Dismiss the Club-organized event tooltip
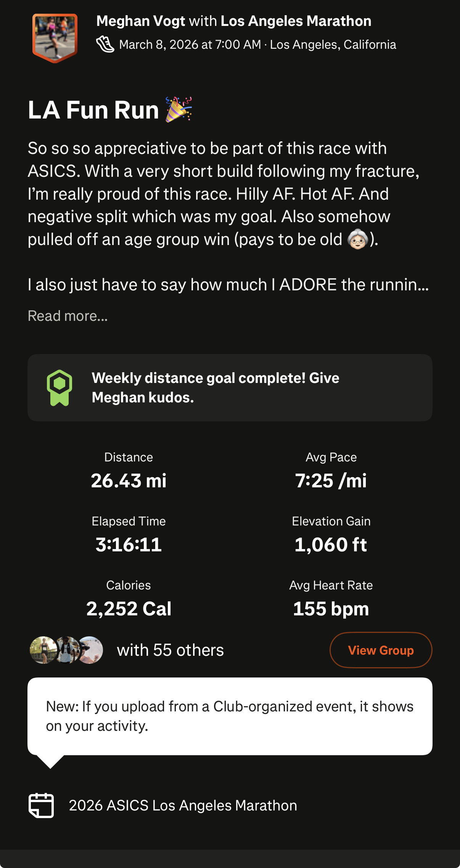 230,716
